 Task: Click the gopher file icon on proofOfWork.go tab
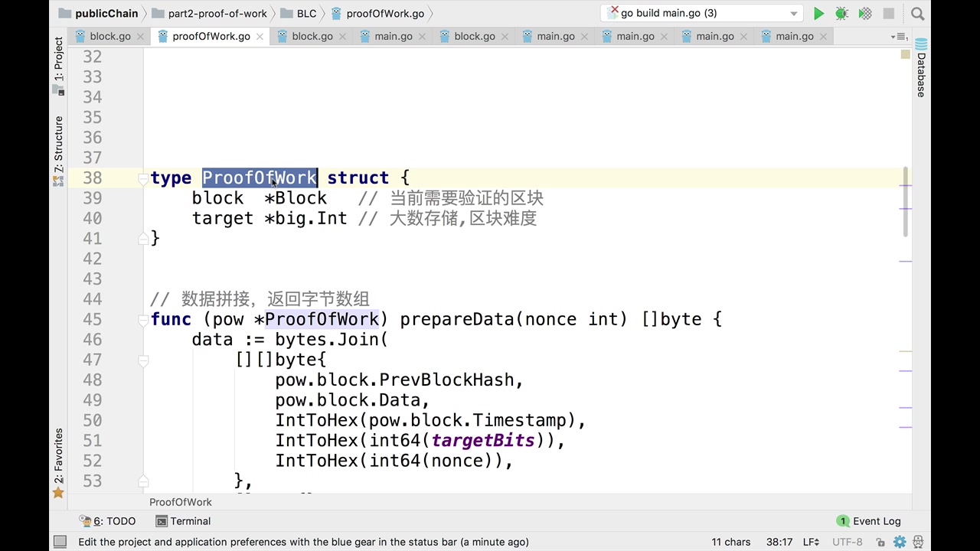163,36
